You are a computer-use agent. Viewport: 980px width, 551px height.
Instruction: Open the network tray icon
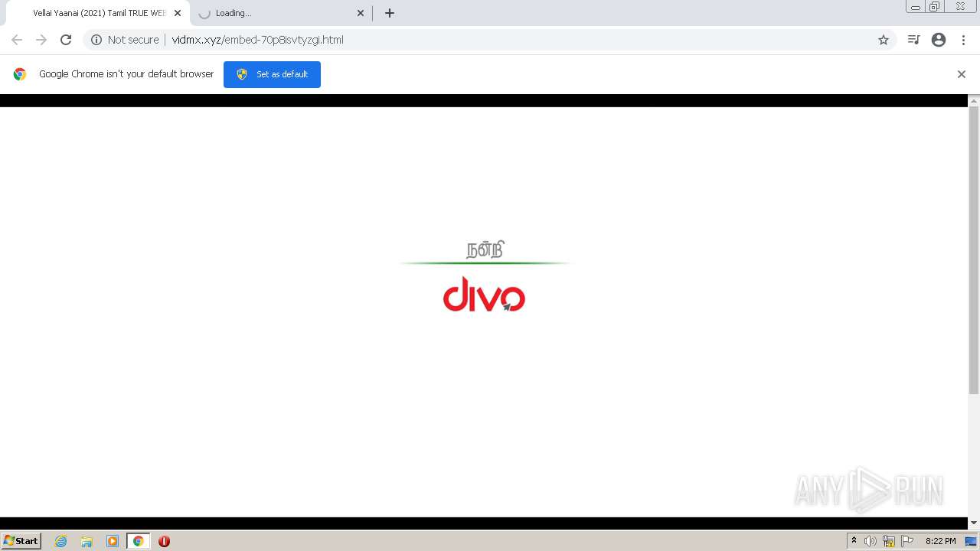(x=889, y=541)
